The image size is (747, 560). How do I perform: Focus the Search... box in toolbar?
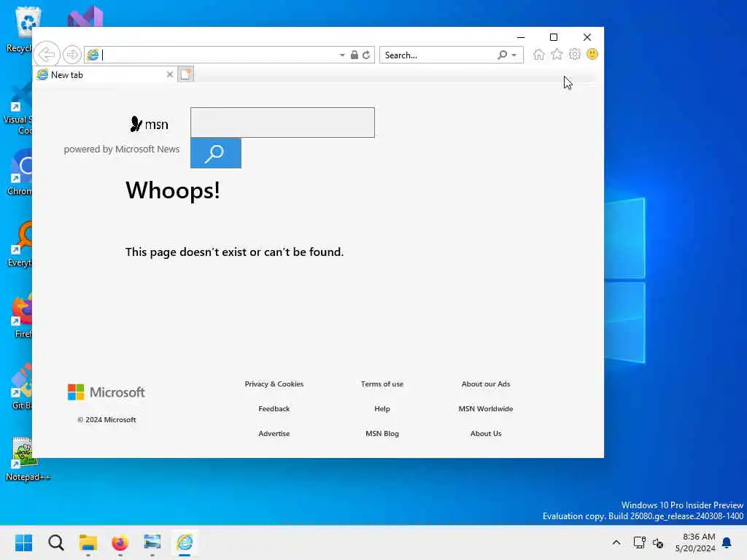438,55
